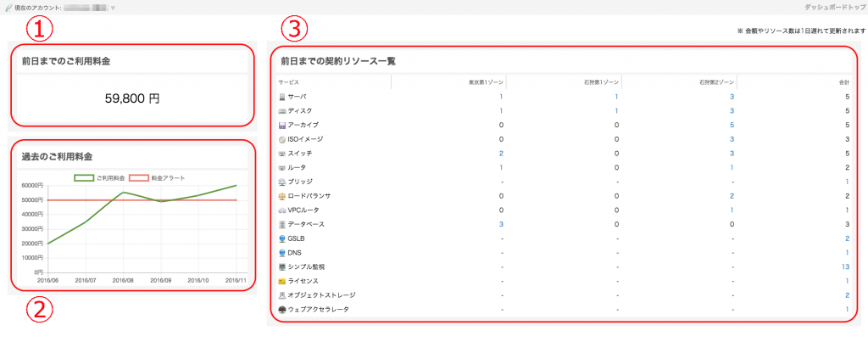The width and height of the screenshot is (868, 342).
Task: Click the GSLB globe icon
Action: [x=282, y=238]
